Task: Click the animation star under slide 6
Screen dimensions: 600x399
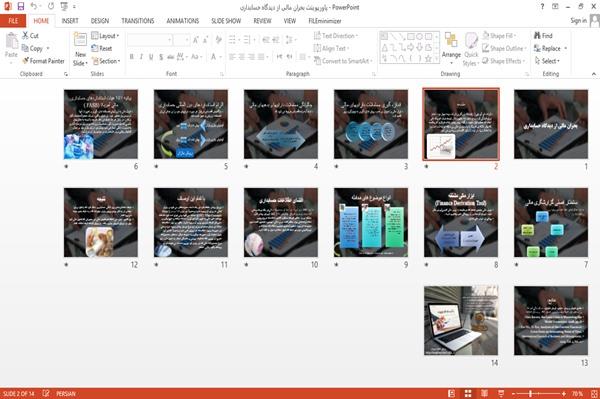Action: [x=66, y=166]
